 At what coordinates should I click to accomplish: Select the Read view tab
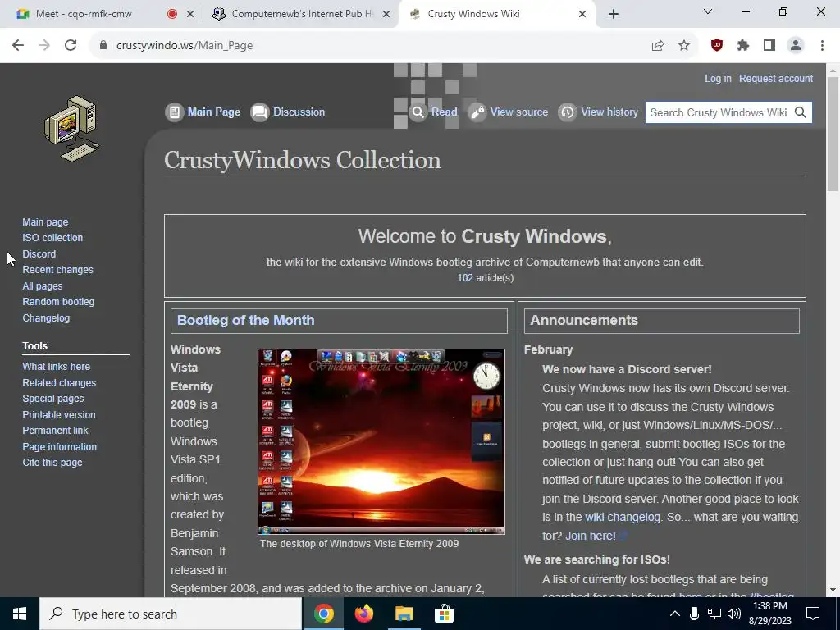coord(434,112)
